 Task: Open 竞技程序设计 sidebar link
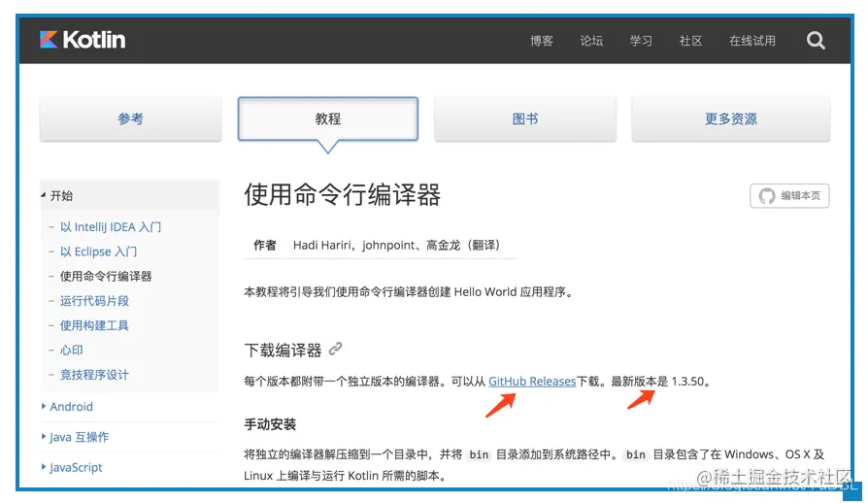(x=94, y=375)
